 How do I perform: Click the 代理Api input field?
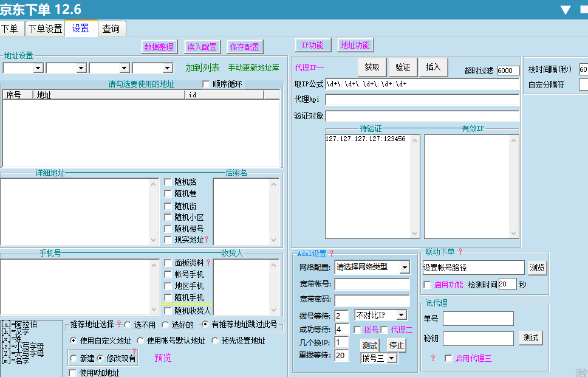(x=422, y=100)
